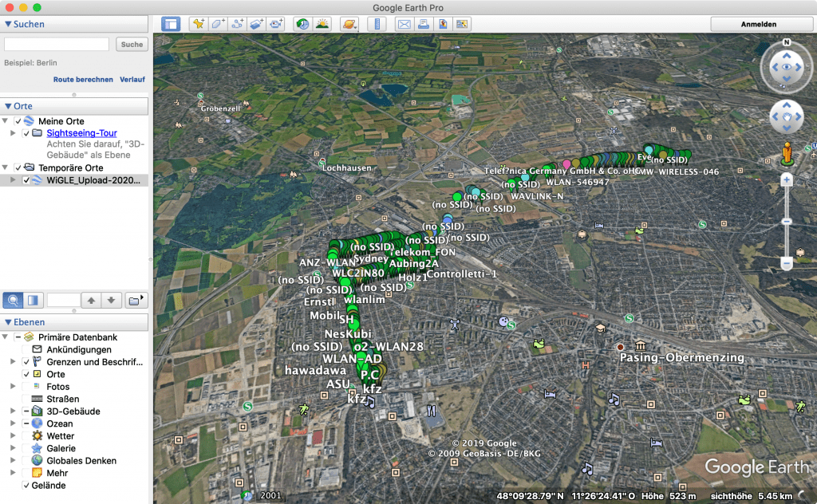The width and height of the screenshot is (817, 504).
Task: Click the move hand joystick control
Action: coord(787,116)
